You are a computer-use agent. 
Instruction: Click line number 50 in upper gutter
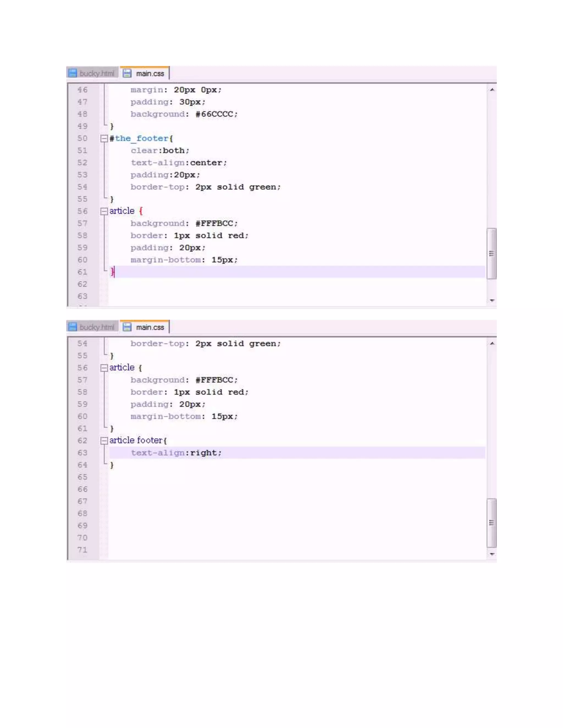[82, 138]
